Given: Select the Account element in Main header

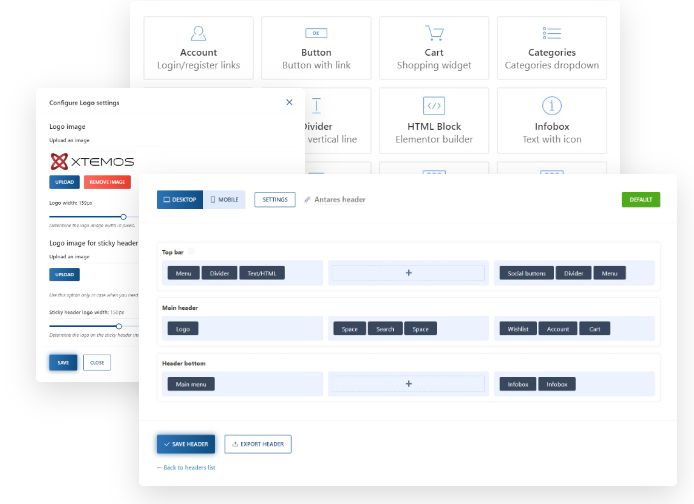Looking at the screenshot, I should 558,329.
